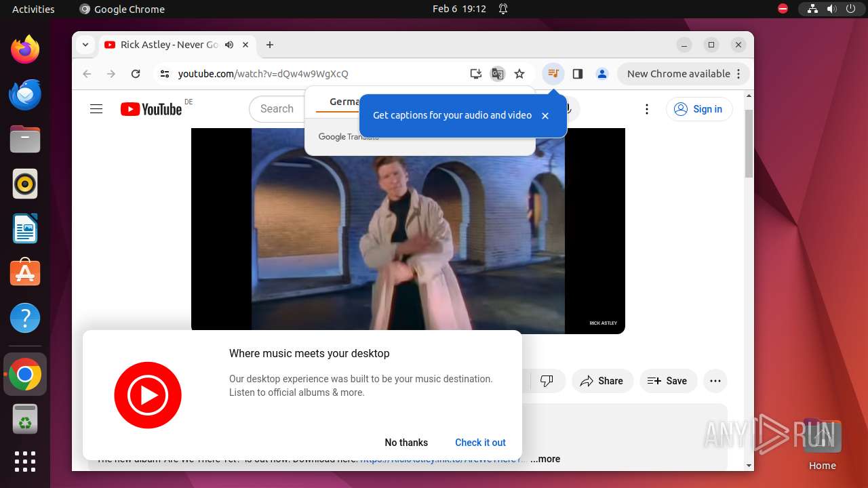
Task: Go forward to the next page
Action: click(x=111, y=74)
